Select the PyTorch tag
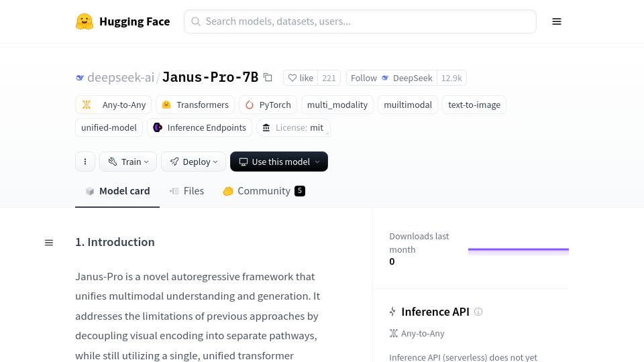644x362 pixels. 268,105
